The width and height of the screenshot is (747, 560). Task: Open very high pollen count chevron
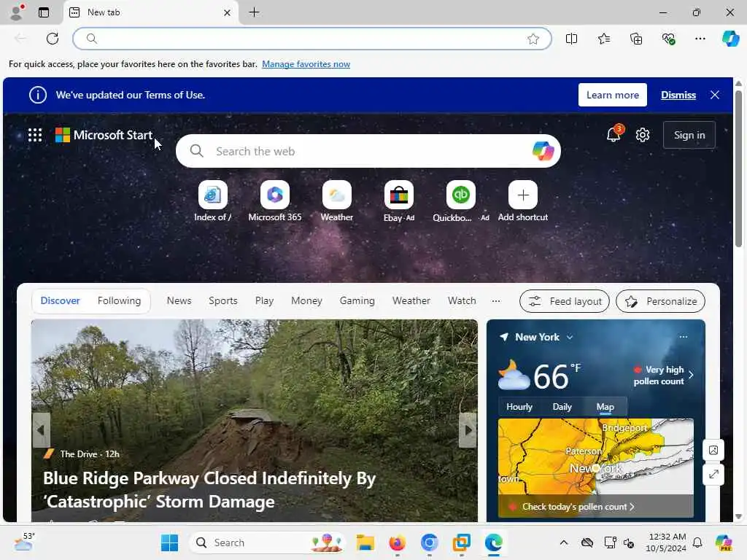point(692,375)
